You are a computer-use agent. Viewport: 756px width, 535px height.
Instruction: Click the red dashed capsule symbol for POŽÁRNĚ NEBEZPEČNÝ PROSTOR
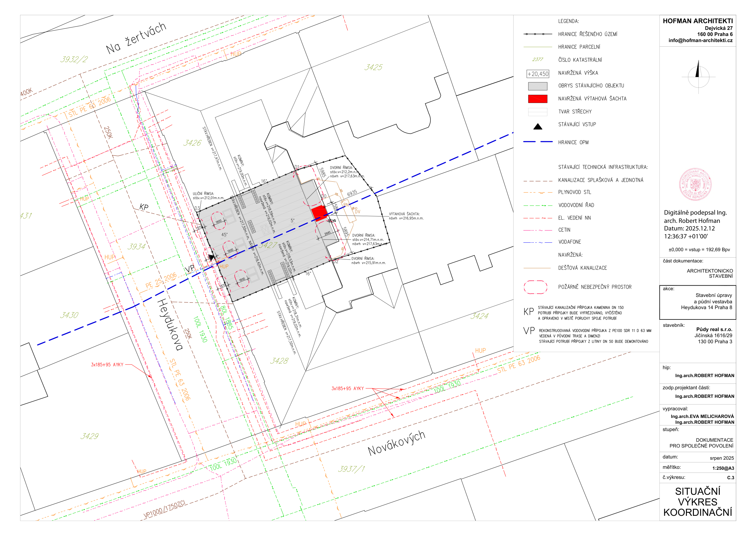535,287
